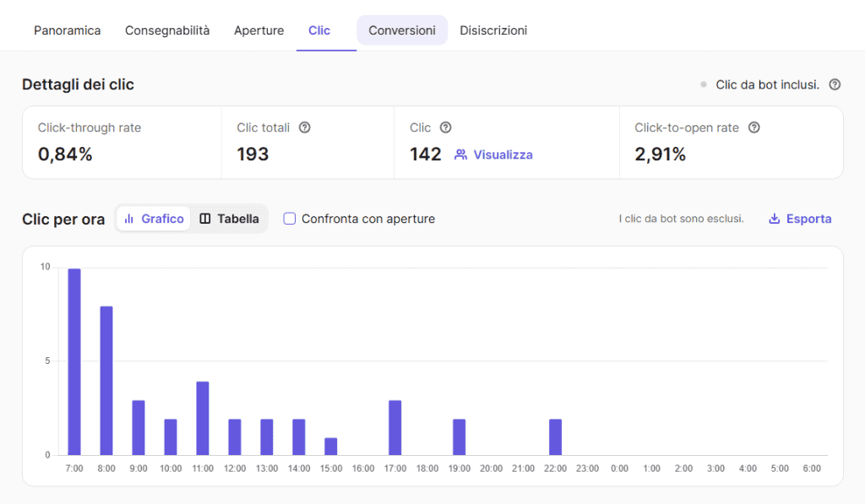Click the 8:00 bar in the chart
The height and width of the screenshot is (504, 865).
[x=106, y=381]
